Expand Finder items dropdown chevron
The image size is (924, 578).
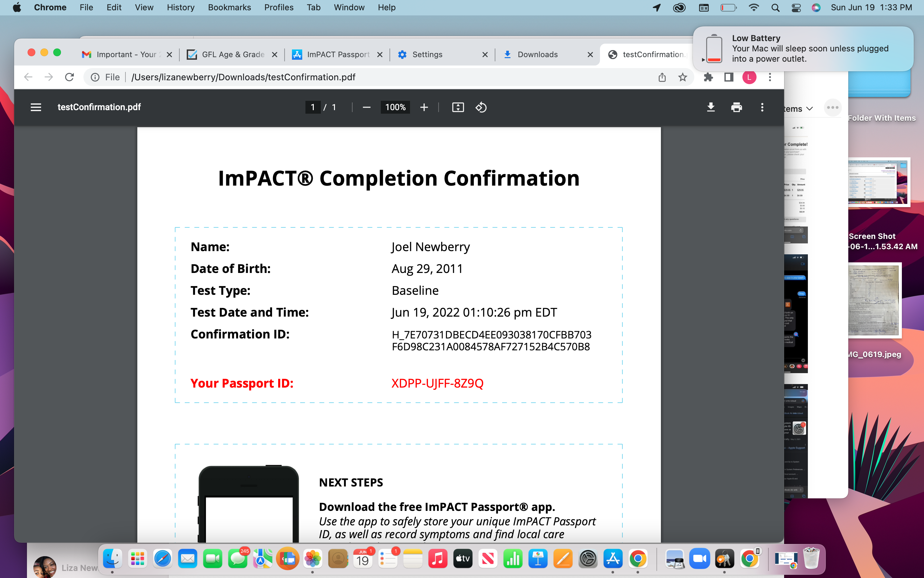pyautogui.click(x=809, y=109)
